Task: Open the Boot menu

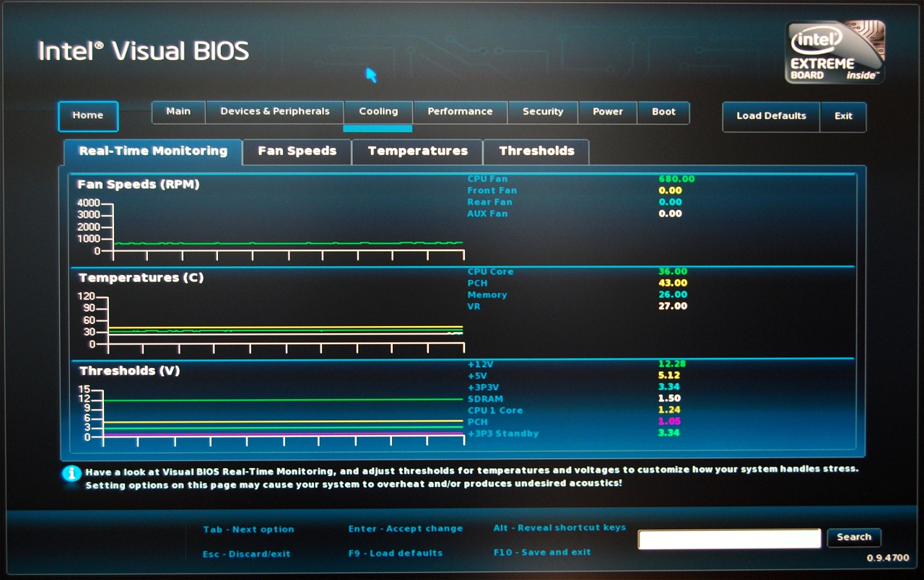Action: click(663, 112)
